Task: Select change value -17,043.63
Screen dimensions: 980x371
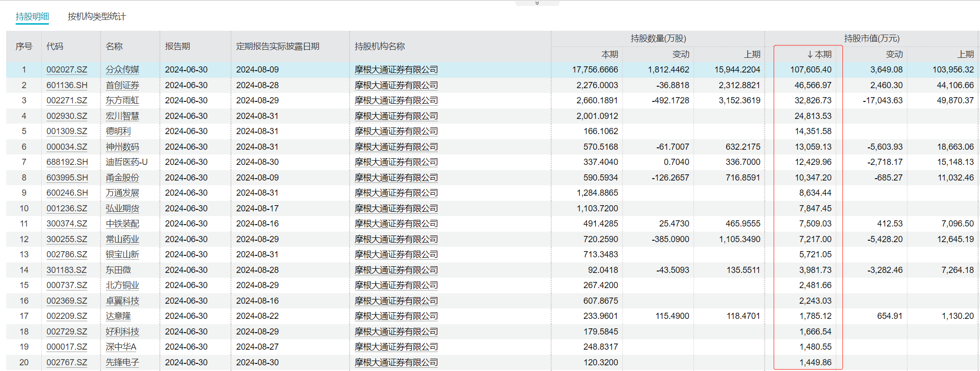Action: pyautogui.click(x=883, y=100)
